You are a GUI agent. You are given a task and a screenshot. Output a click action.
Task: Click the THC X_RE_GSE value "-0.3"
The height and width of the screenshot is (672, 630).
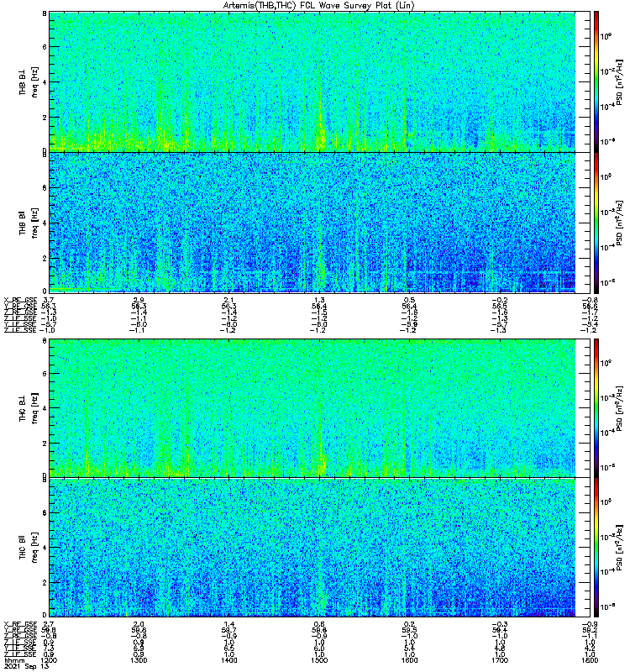pos(500,624)
